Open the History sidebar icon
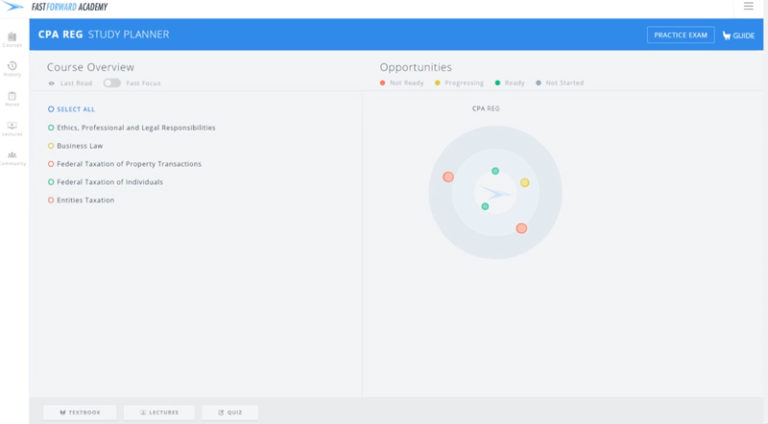Viewport: 768px width, 424px height. pyautogui.click(x=12, y=67)
